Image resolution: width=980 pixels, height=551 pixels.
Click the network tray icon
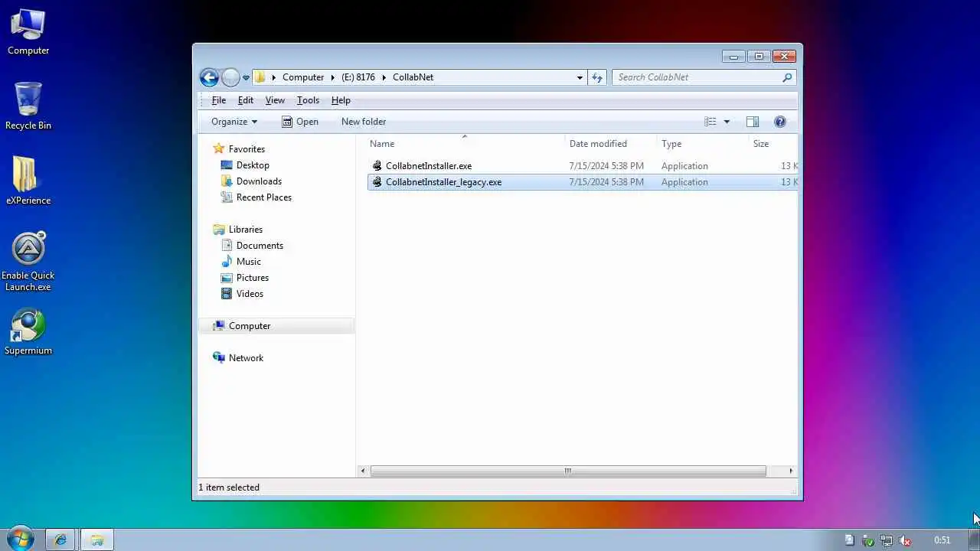(x=886, y=540)
